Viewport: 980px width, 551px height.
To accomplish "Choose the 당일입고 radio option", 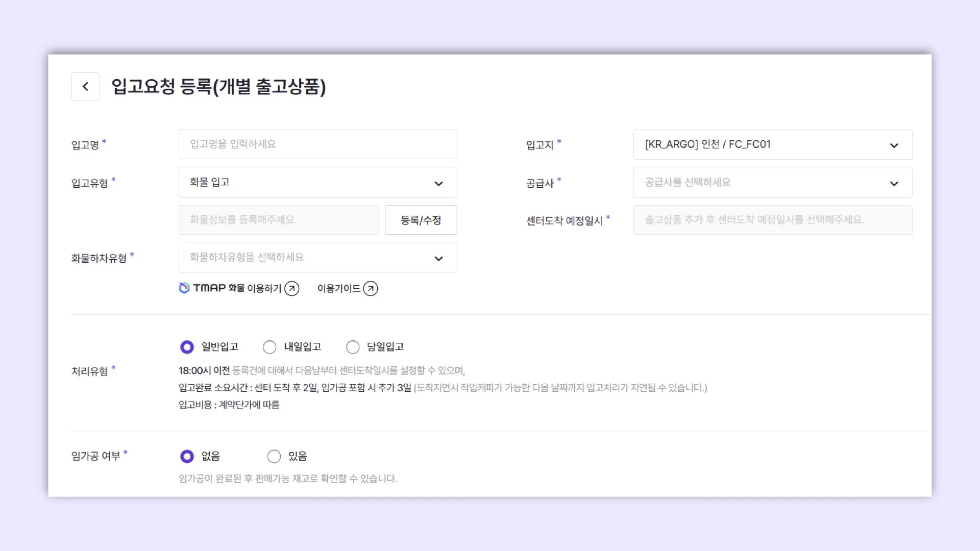I will coord(353,347).
